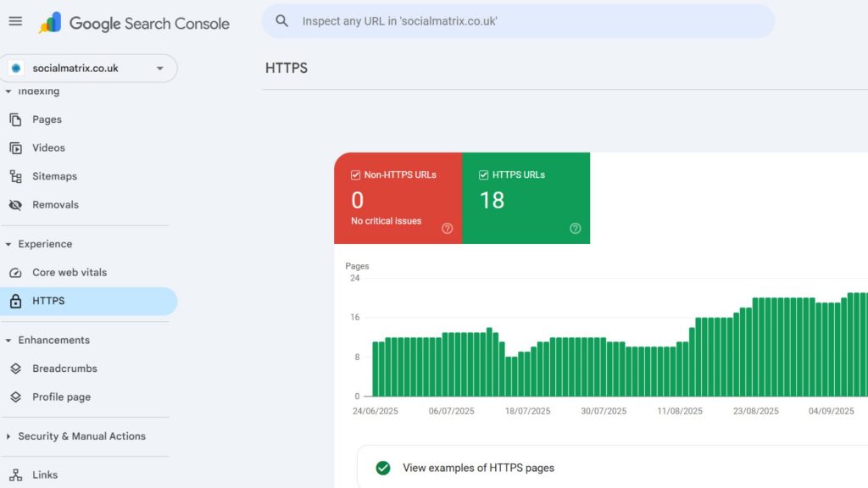868x488 pixels.
Task: Click the Core web vitals gauge icon
Action: click(x=15, y=273)
